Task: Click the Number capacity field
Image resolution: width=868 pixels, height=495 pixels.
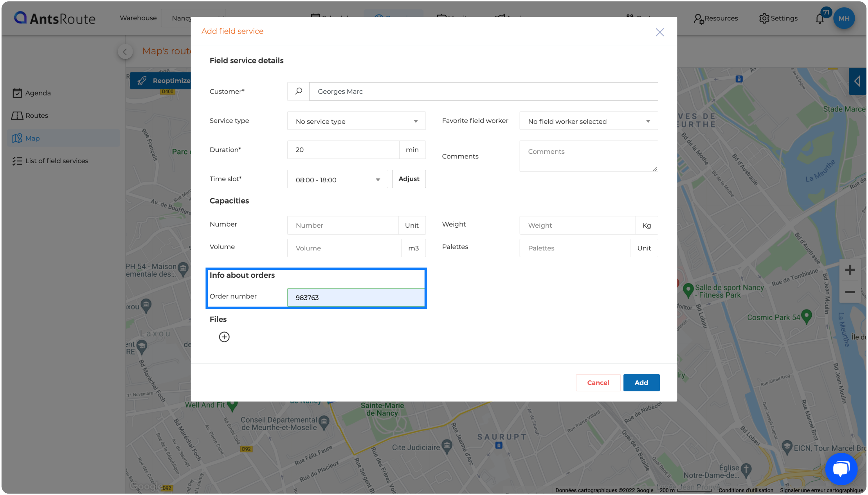Action: click(343, 225)
